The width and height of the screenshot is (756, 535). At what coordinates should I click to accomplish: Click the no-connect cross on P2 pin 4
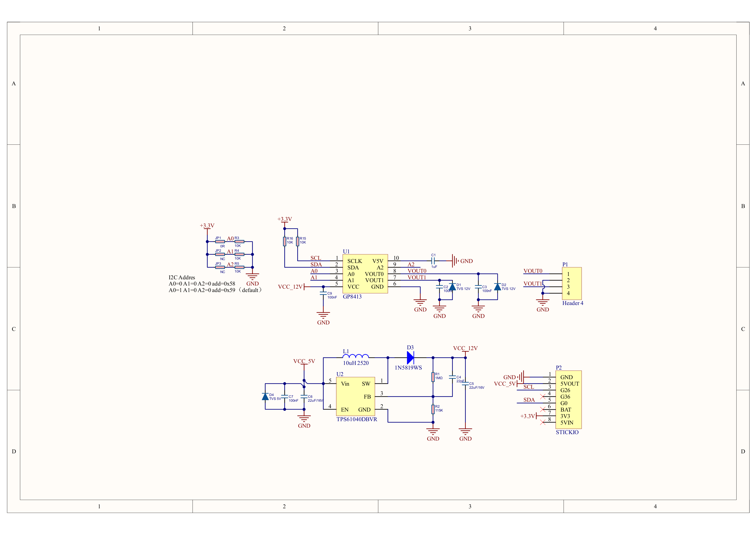point(543,396)
